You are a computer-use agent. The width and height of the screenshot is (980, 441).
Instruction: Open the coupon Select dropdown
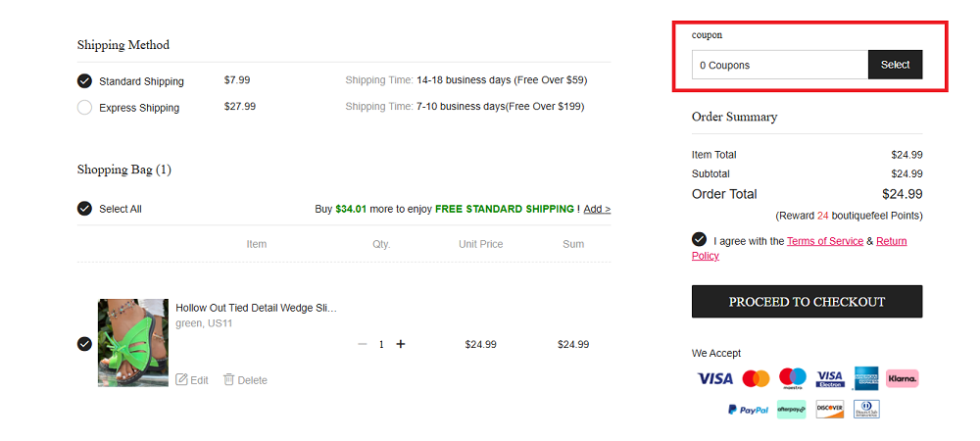895,65
